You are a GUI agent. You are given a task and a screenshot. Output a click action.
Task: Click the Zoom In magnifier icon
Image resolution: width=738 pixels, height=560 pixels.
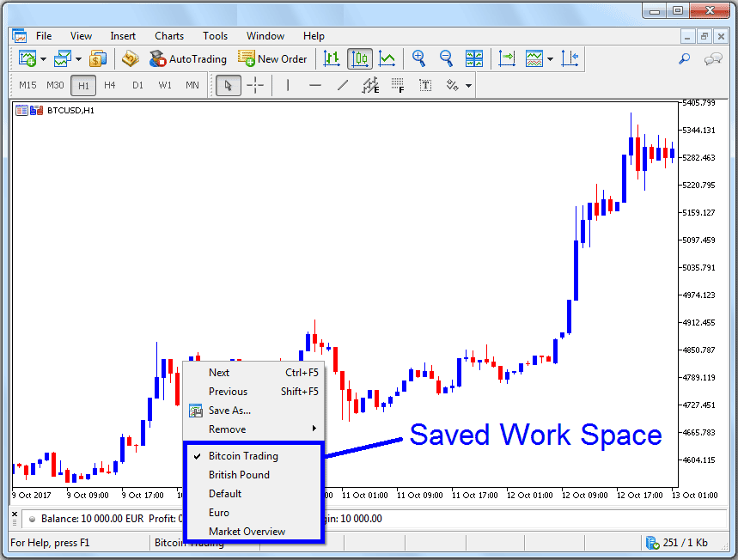pyautogui.click(x=419, y=58)
